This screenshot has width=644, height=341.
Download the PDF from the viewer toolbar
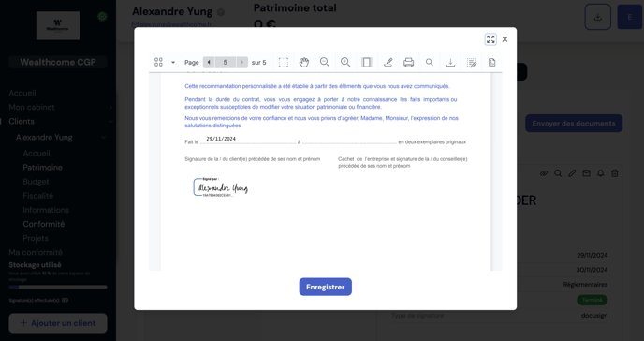point(450,63)
